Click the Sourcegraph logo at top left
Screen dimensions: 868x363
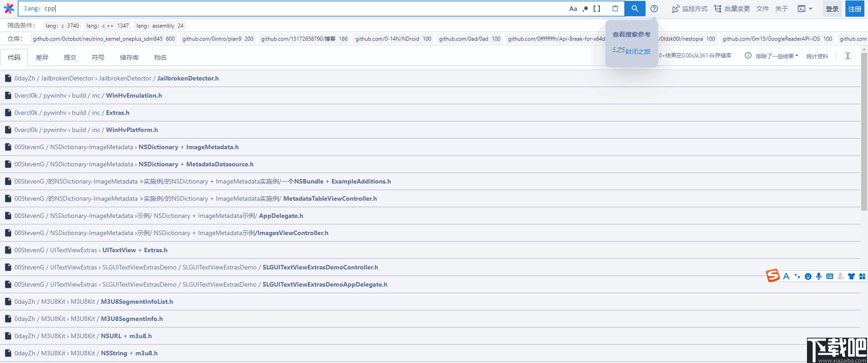pos(9,9)
